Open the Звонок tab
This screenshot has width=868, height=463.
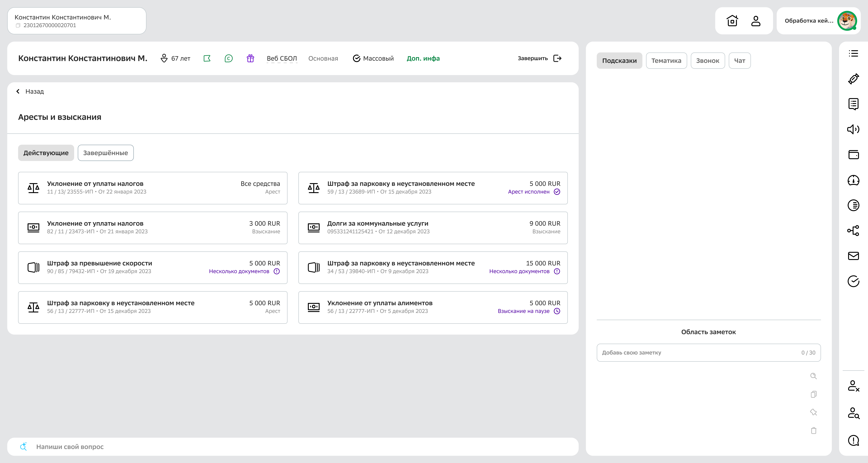(x=708, y=61)
